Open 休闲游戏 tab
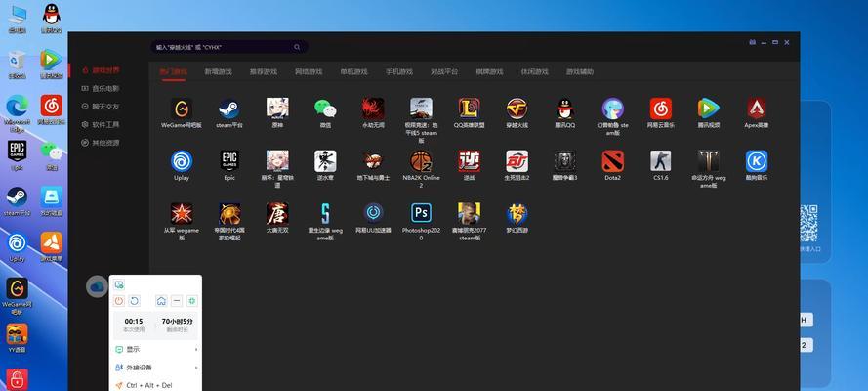The width and height of the screenshot is (868, 391). click(535, 72)
